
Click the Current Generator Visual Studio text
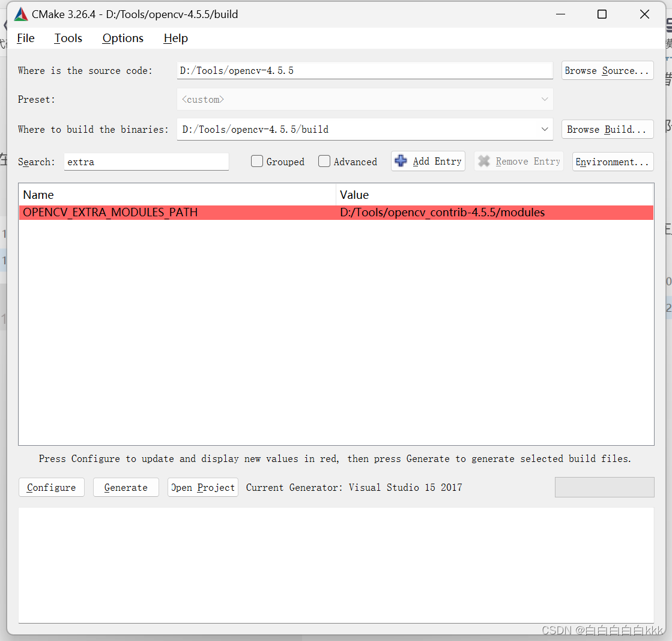[354, 487]
